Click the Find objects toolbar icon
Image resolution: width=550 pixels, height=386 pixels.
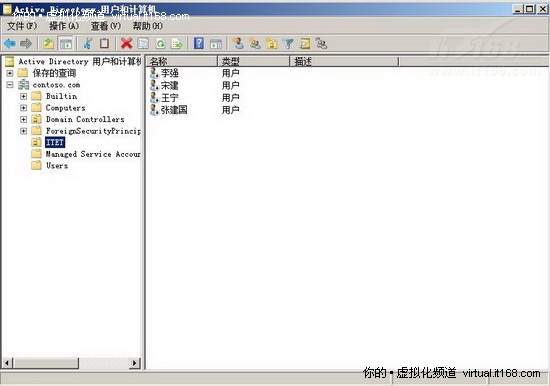pyautogui.click(x=305, y=44)
